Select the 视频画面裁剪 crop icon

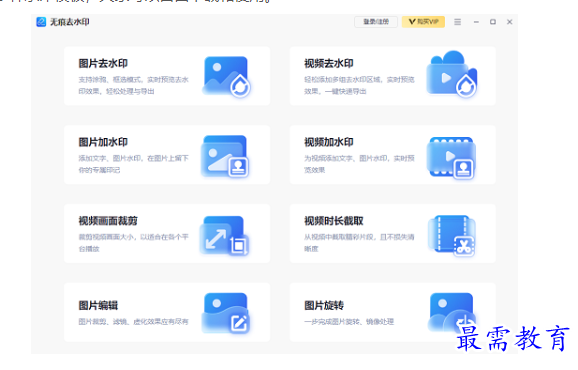[224, 235]
